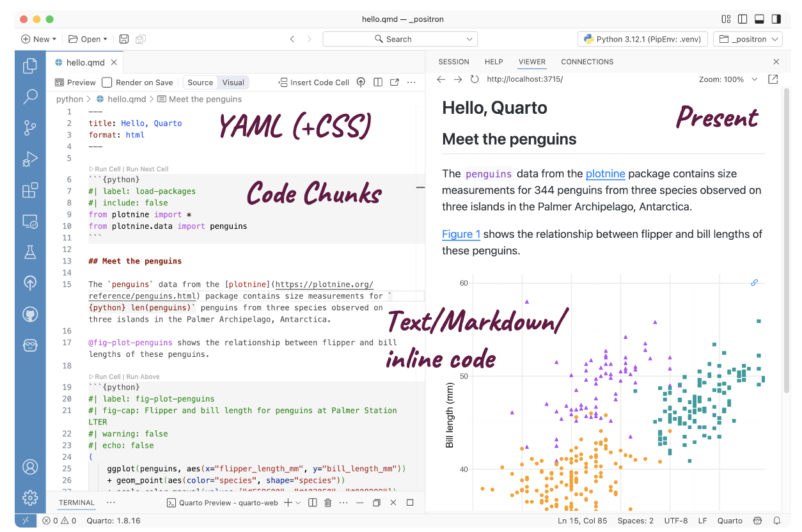Open Source Control view in sidebar
The height and width of the screenshot is (532, 802).
[30, 128]
